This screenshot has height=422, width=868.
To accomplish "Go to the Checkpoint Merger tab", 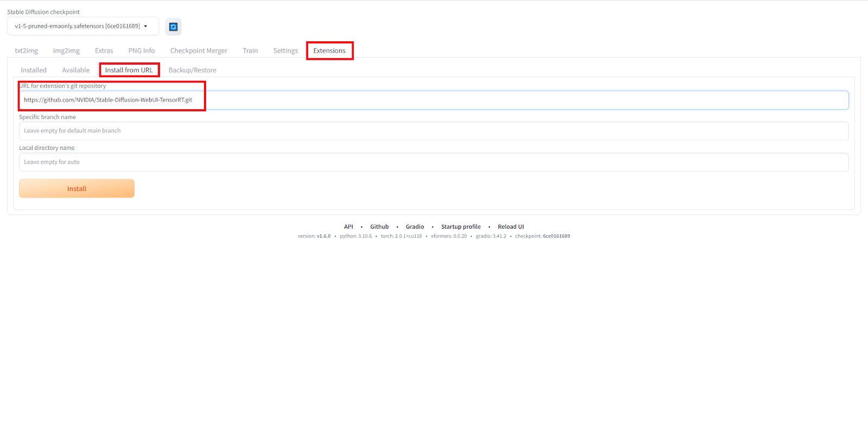I will click(199, 51).
